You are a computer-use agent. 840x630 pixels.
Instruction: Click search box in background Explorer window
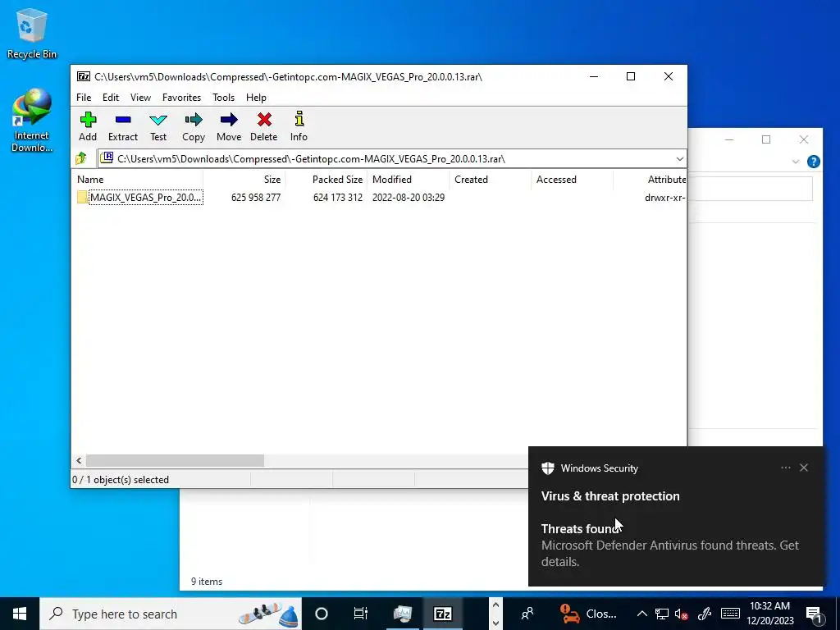click(x=750, y=189)
